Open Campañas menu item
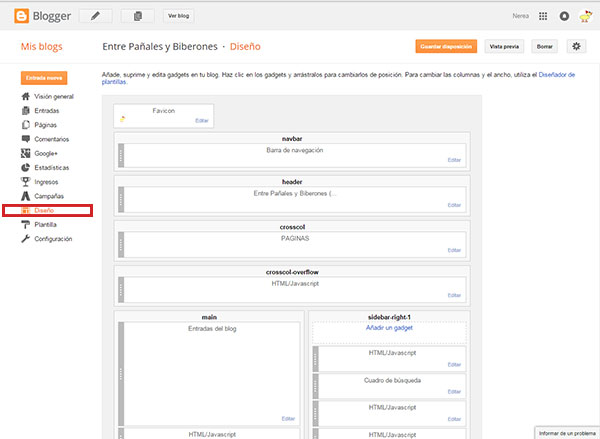600x439 pixels. coord(49,196)
